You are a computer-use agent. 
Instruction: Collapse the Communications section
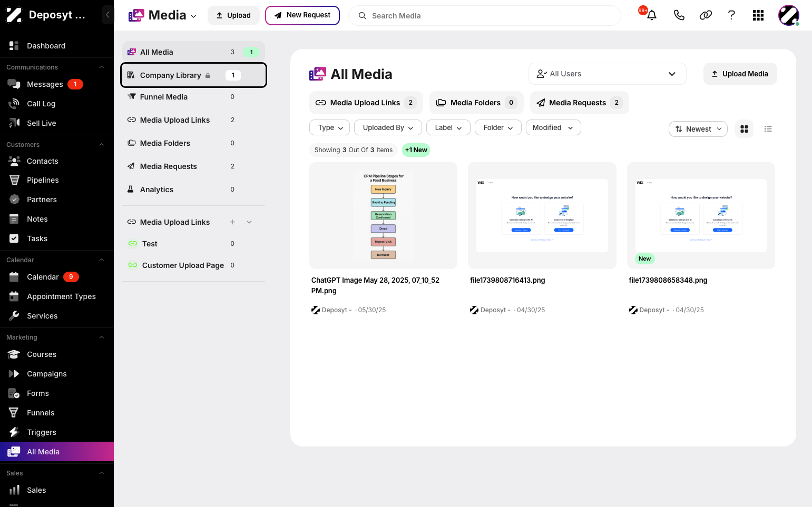click(x=102, y=67)
